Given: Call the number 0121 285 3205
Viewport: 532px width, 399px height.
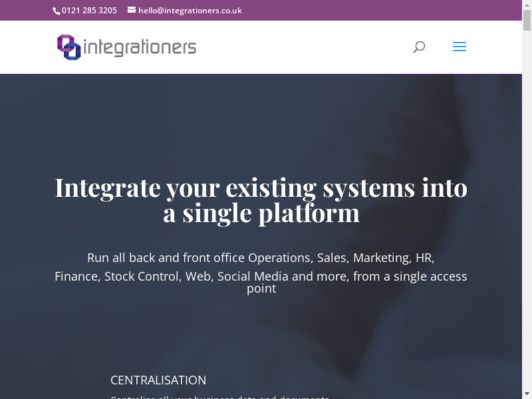Looking at the screenshot, I should 89,11.
